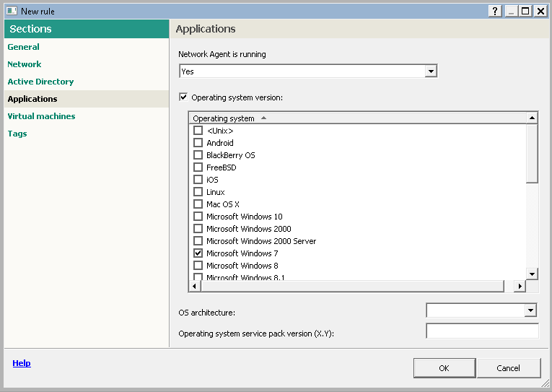Click the 'OS architecture:' label
The image size is (552, 392).
pos(206,313)
